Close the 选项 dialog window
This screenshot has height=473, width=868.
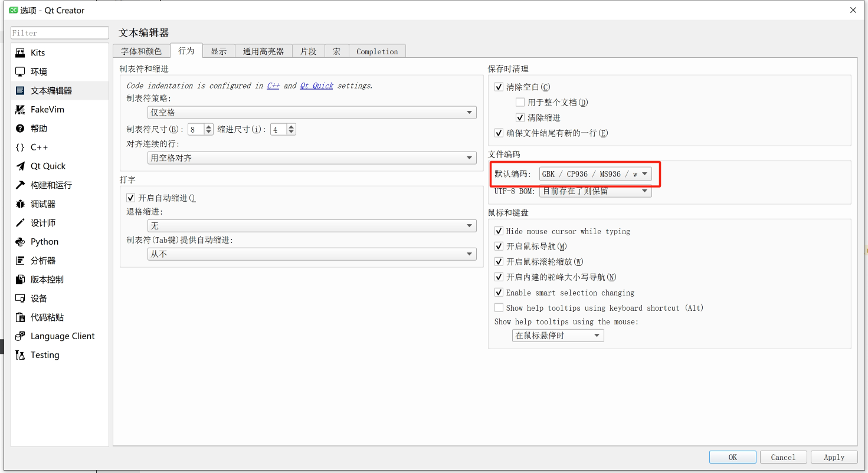tap(853, 10)
